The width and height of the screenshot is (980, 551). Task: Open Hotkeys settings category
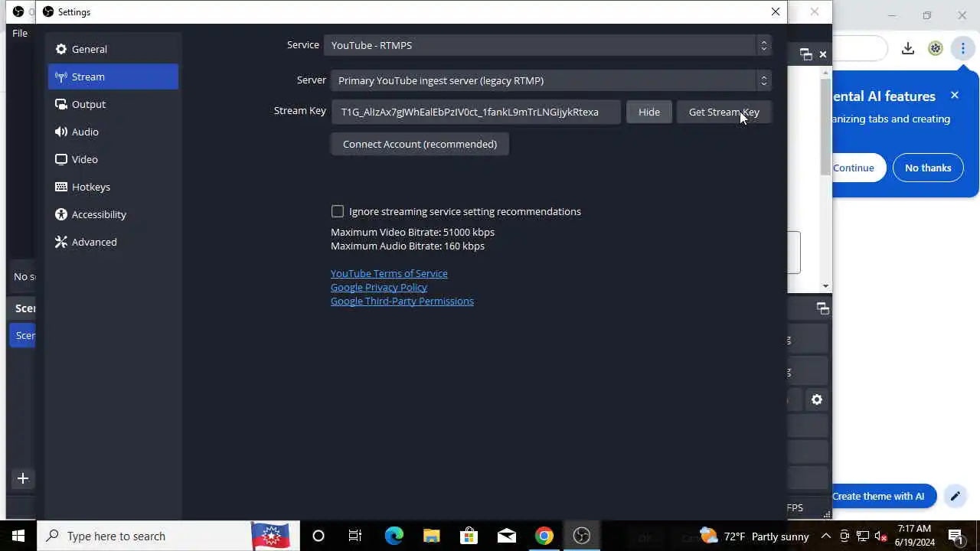point(113,187)
